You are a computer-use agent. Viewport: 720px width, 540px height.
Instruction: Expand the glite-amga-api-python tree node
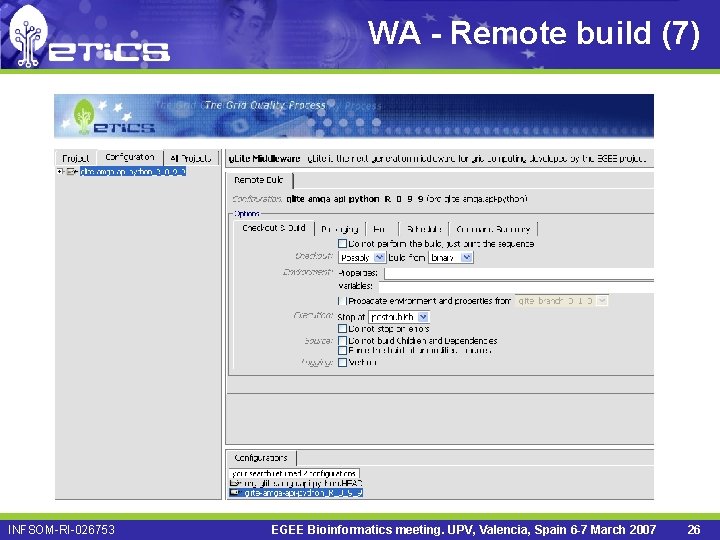[x=60, y=172]
